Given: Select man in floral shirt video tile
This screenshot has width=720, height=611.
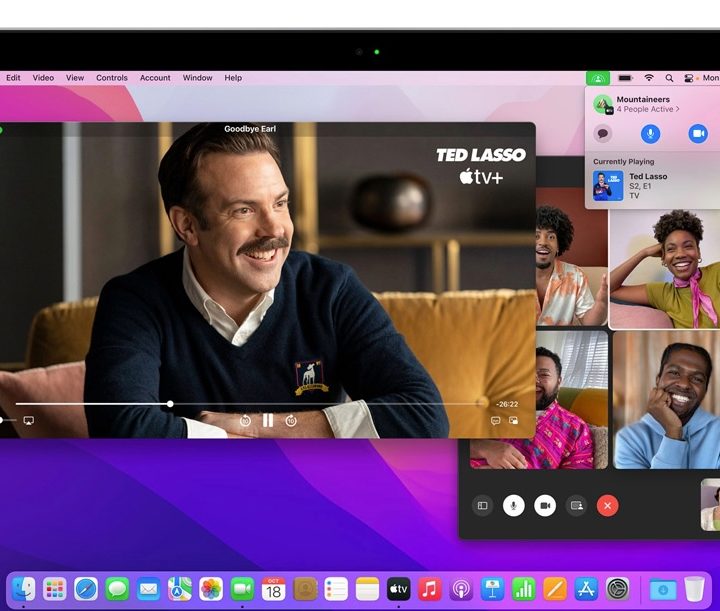Looking at the screenshot, I should 572,257.
